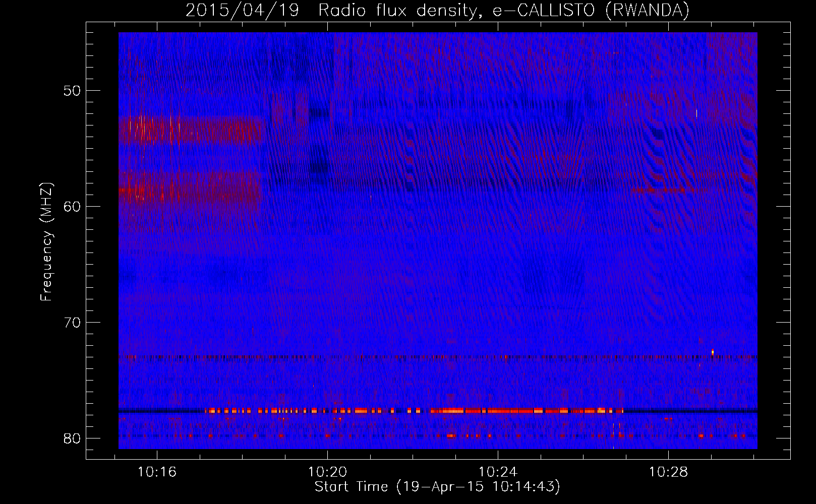Screen dimensions: 816x504
Task: Click the frequency tick label '50'
Action: [x=73, y=91]
